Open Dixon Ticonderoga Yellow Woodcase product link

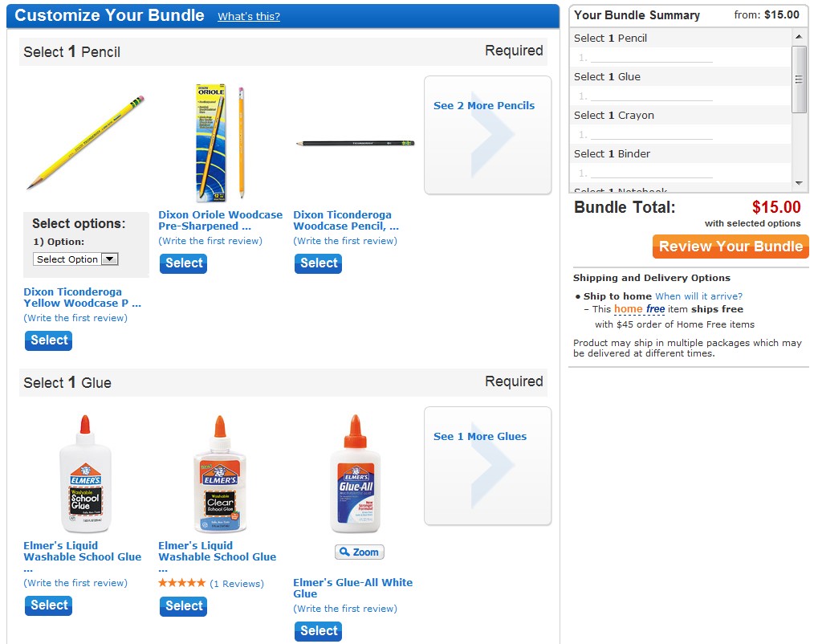click(x=82, y=298)
